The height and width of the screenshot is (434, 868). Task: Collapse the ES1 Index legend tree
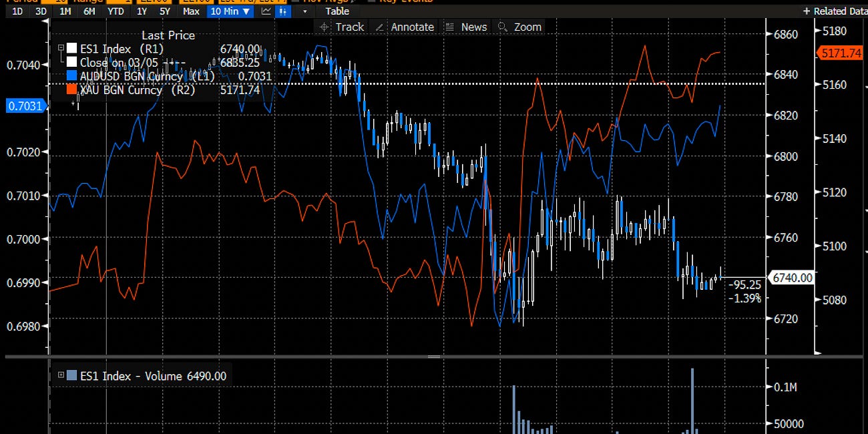tap(61, 49)
